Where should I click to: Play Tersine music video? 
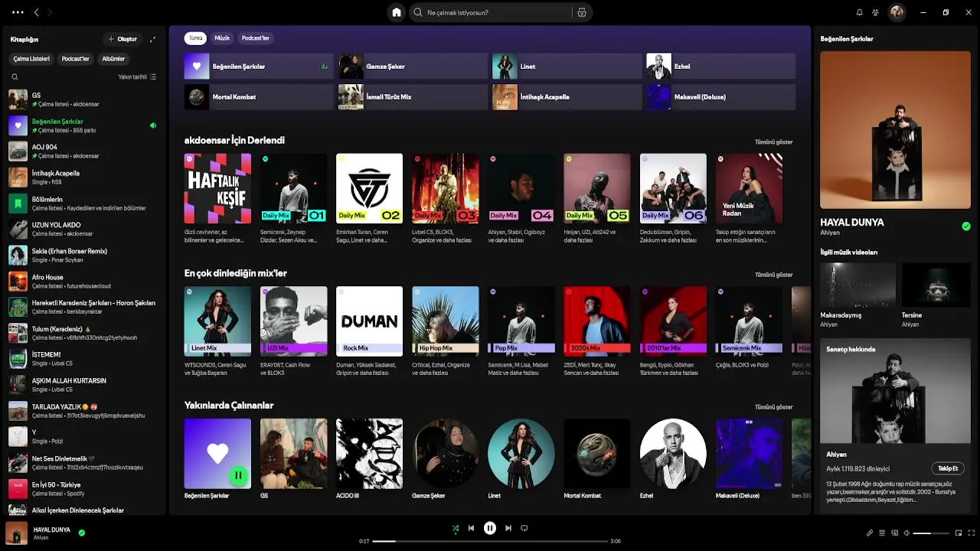[x=936, y=285]
